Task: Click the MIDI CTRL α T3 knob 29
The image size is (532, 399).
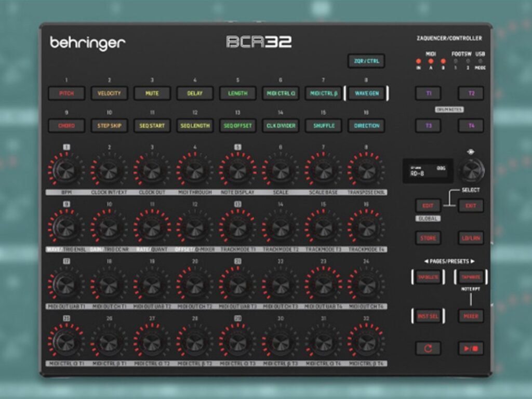Action: (x=237, y=341)
